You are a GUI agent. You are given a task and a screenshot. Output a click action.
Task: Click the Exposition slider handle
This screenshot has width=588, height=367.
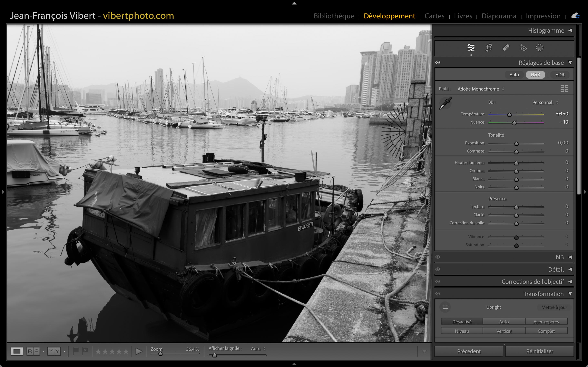(516, 144)
